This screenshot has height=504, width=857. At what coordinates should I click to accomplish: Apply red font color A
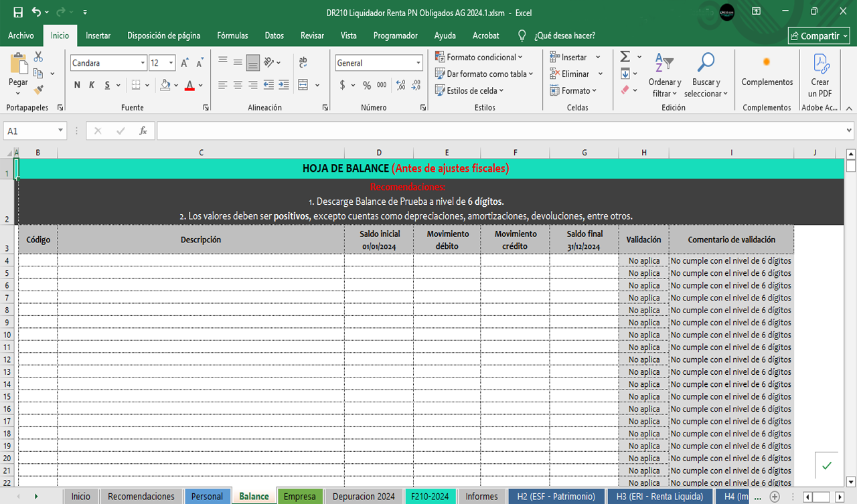(189, 85)
